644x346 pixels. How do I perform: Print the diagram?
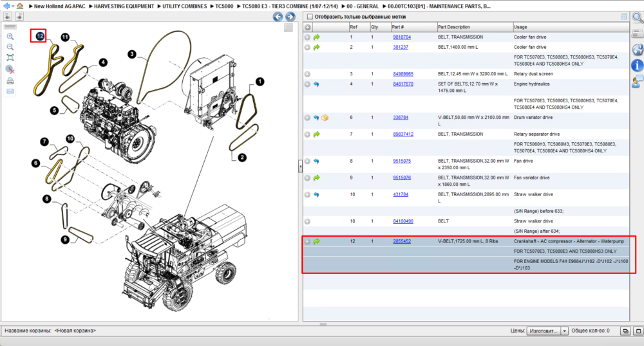click(x=10, y=81)
